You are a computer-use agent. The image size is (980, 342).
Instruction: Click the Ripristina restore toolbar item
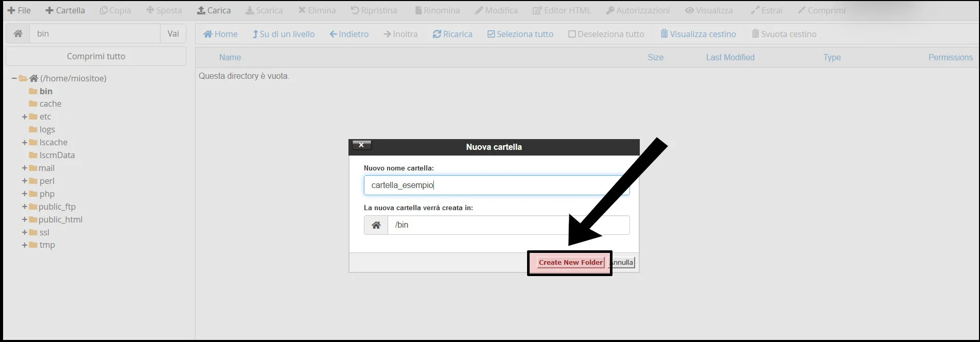coord(374,10)
